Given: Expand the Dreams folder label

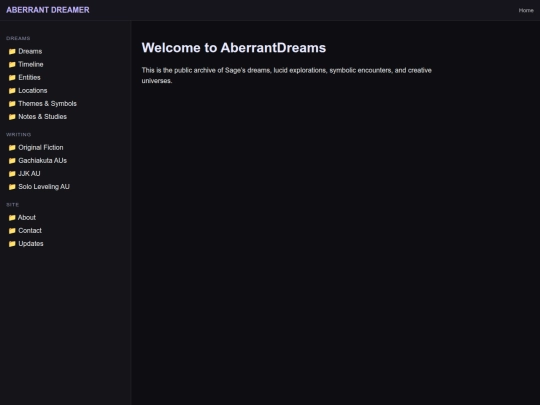Looking at the screenshot, I should (30, 51).
